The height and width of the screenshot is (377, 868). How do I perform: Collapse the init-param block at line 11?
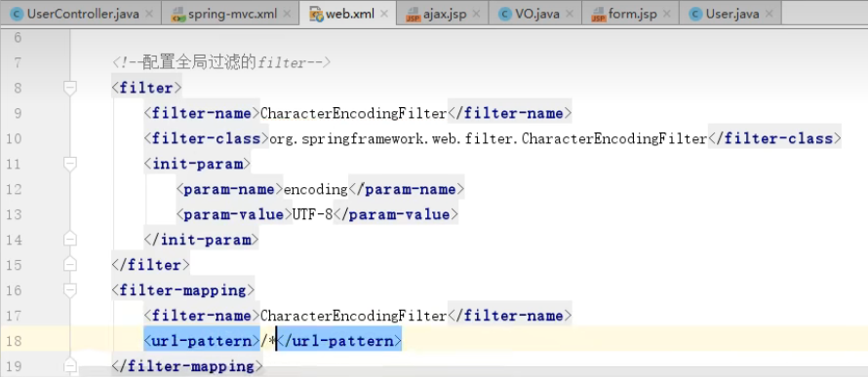pyautogui.click(x=70, y=164)
